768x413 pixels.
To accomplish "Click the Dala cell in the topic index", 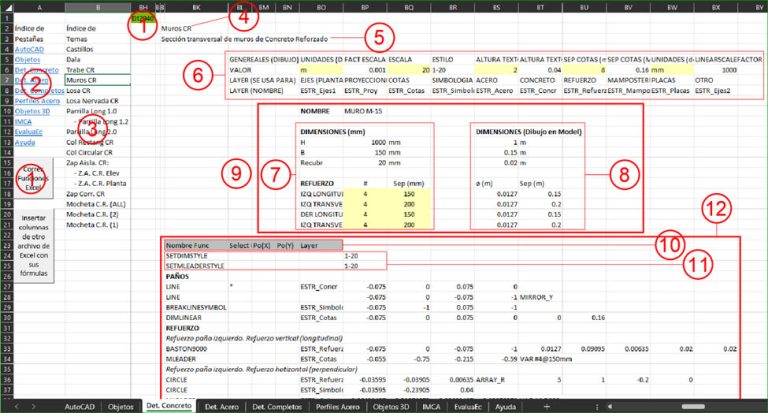I will [98, 60].
